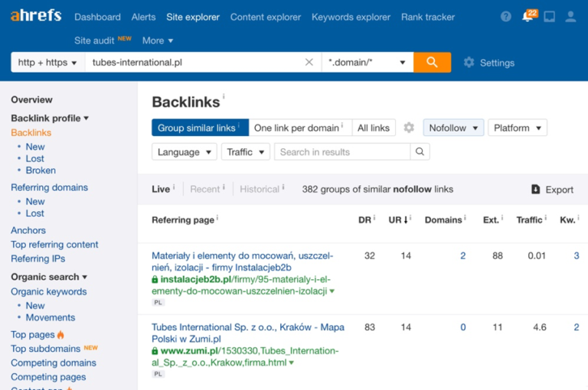Click the Movements link under Organic keywords
This screenshot has height=390, width=588.
pos(51,317)
